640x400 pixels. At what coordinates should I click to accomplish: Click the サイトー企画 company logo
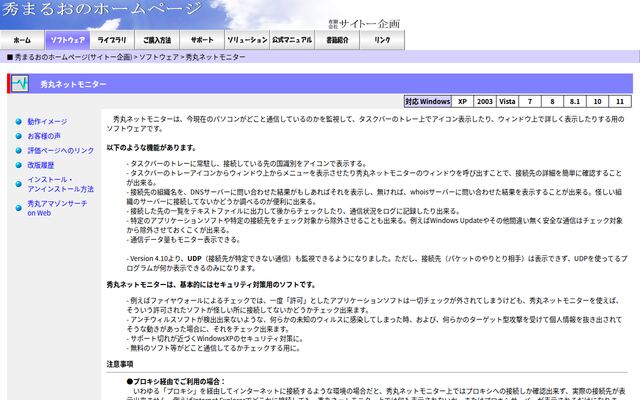click(x=364, y=24)
